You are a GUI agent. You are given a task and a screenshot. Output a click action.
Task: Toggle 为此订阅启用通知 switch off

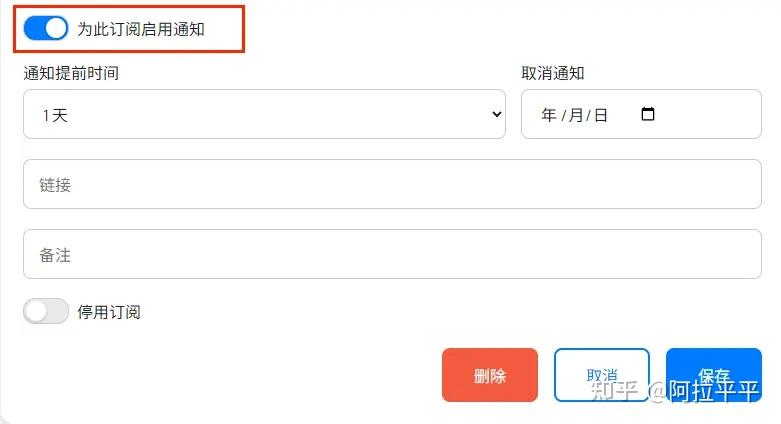[46, 29]
